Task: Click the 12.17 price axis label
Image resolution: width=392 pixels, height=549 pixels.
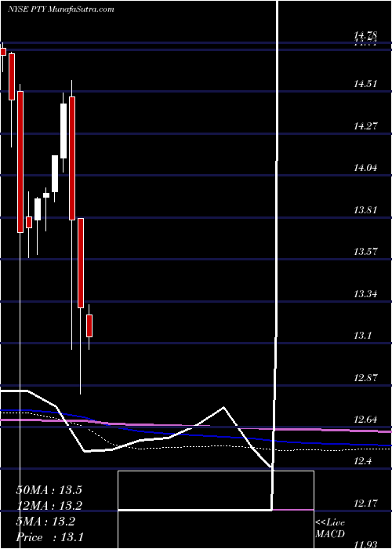Action: (365, 504)
